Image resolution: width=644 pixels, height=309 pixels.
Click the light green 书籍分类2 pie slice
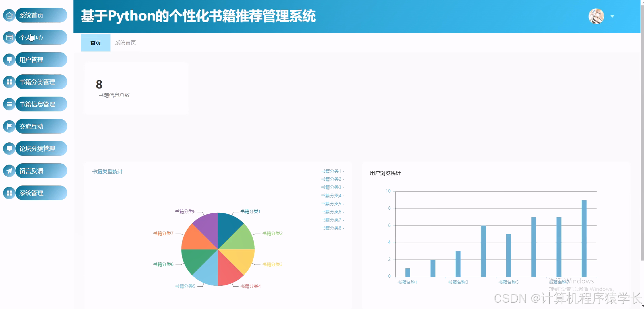[241, 240]
